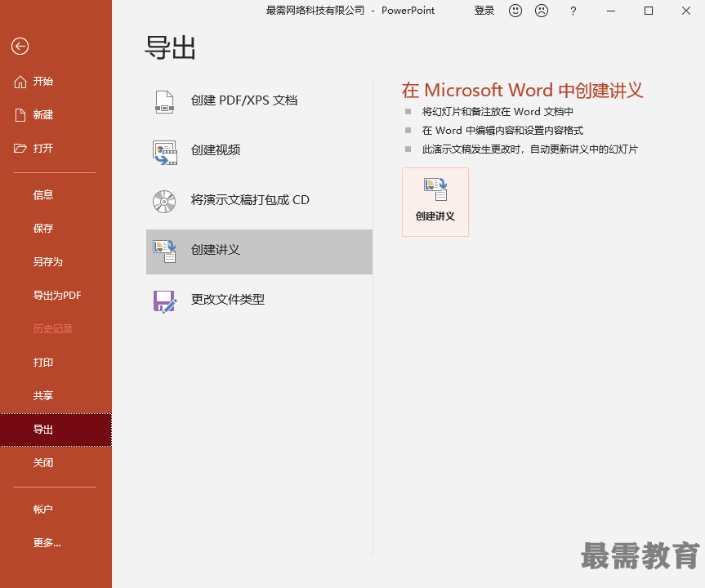Click the home icon beside 开始
The width and height of the screenshot is (705, 588).
coord(20,82)
